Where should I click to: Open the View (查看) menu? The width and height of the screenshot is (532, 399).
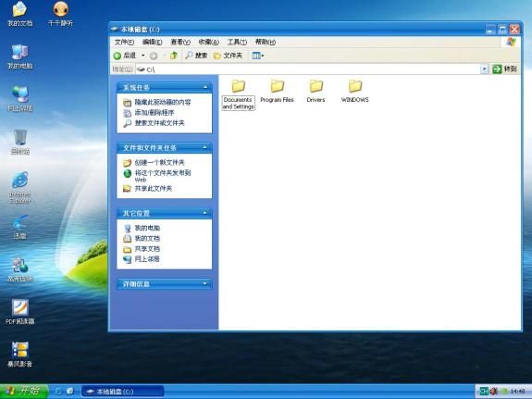point(180,42)
